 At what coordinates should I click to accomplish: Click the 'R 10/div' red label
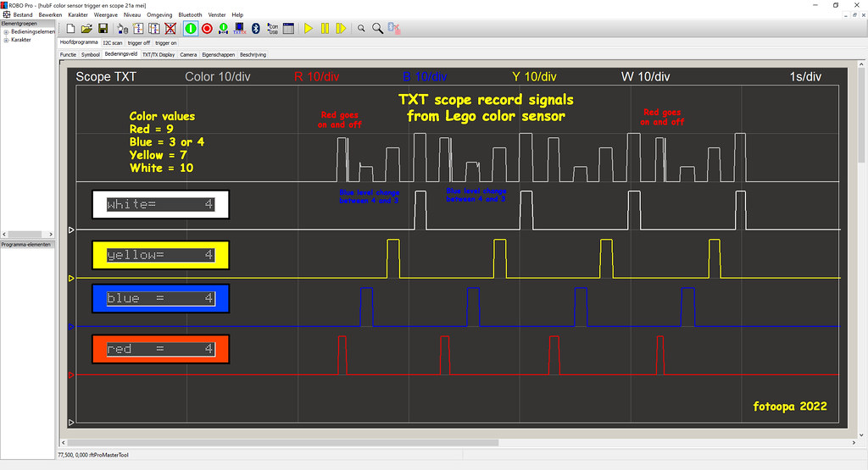pos(317,77)
